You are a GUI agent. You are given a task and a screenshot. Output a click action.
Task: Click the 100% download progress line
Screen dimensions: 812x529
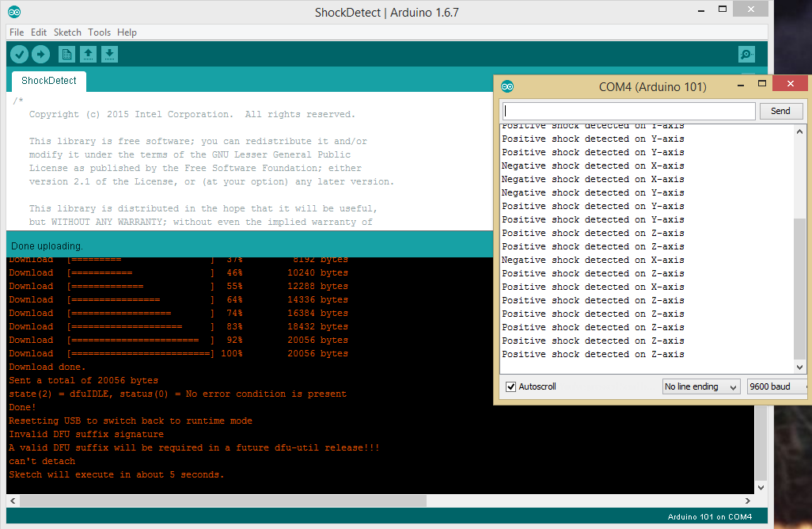tap(179, 353)
